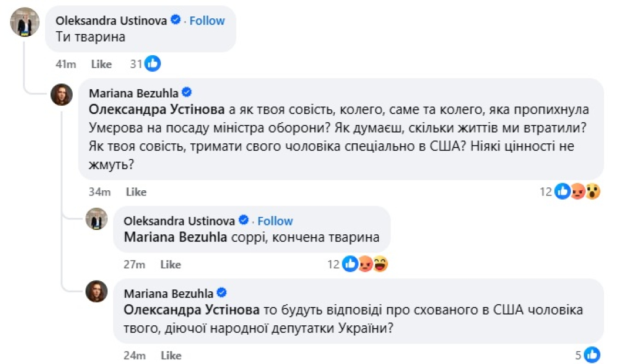639x364 pixels.
Task: Open Mariana Bezuhla's avatar on the 34m reply
Action: pos(61,95)
